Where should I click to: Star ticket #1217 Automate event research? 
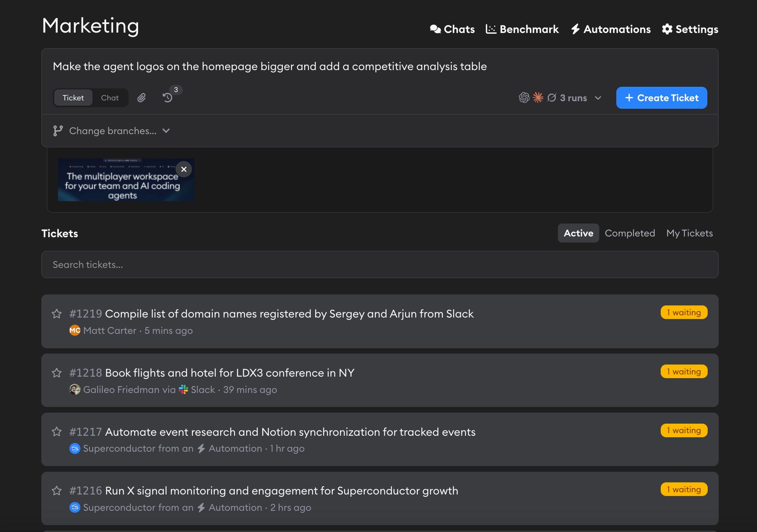pyautogui.click(x=57, y=432)
